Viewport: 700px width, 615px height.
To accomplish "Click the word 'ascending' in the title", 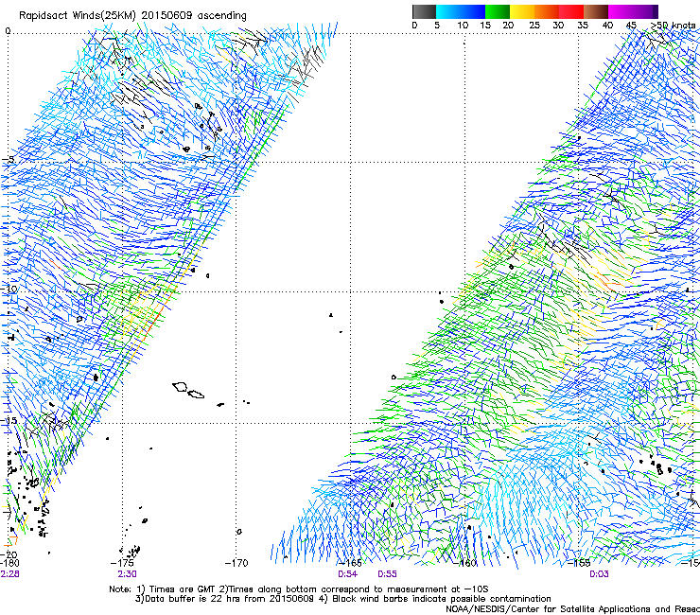I will tap(222, 16).
